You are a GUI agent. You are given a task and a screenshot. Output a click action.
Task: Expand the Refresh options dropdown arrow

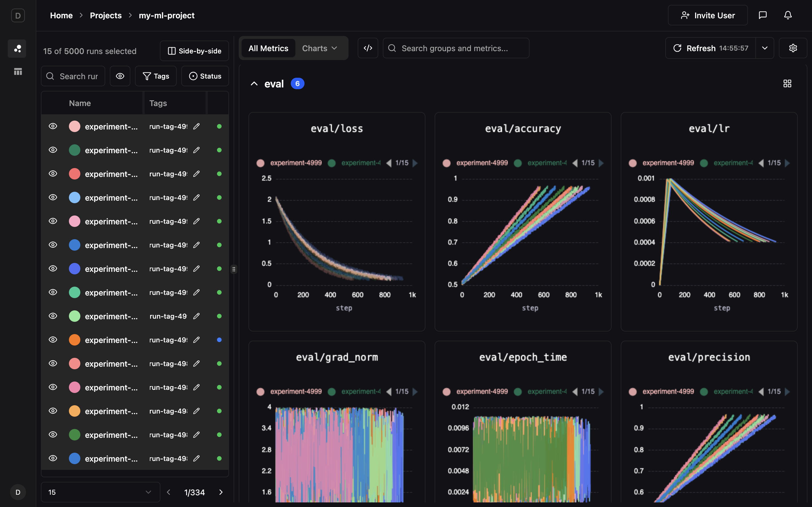pos(764,48)
